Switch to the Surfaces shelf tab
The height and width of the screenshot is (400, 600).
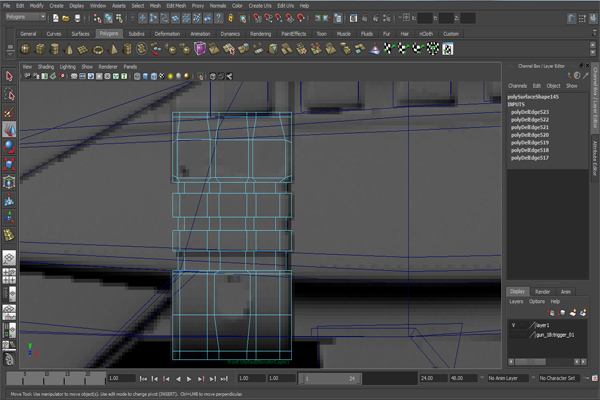(80, 34)
